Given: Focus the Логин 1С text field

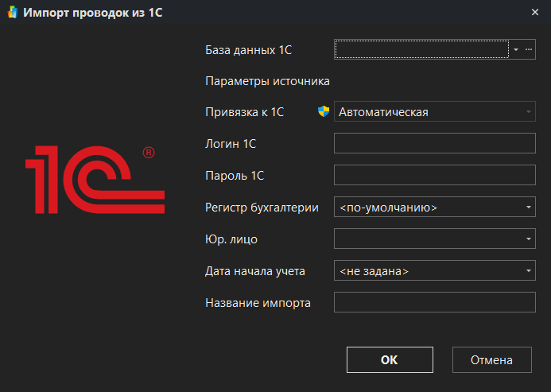Looking at the screenshot, I should 435,143.
